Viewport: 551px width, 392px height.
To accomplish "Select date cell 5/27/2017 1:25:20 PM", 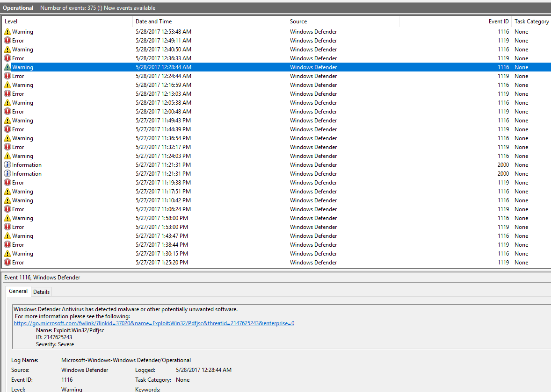I will [162, 263].
